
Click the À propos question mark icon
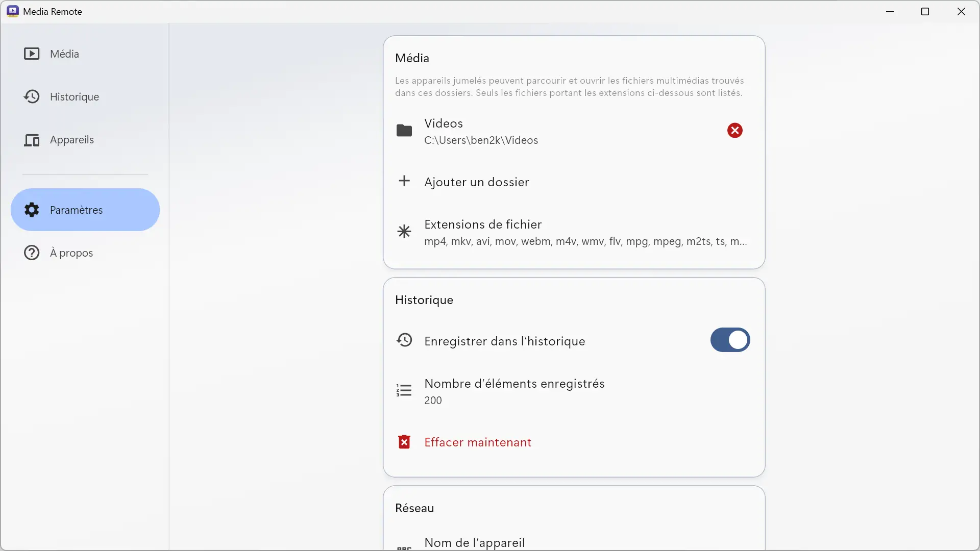coord(32,253)
